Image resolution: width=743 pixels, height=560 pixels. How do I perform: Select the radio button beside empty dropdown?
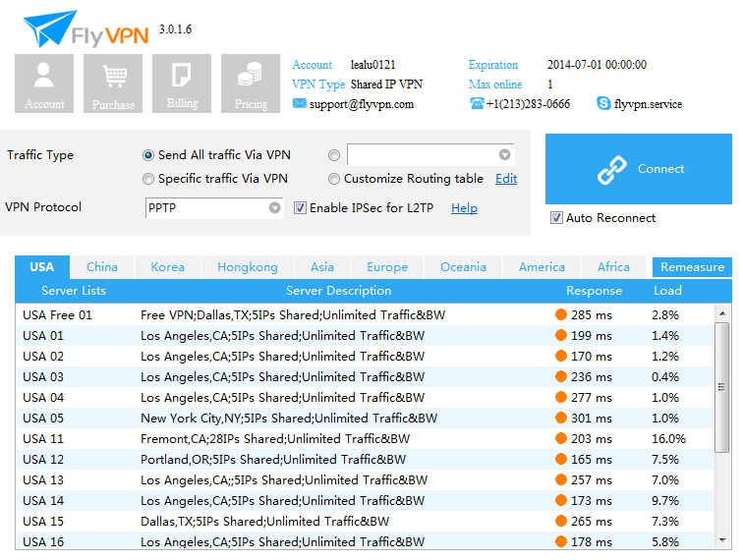[334, 155]
